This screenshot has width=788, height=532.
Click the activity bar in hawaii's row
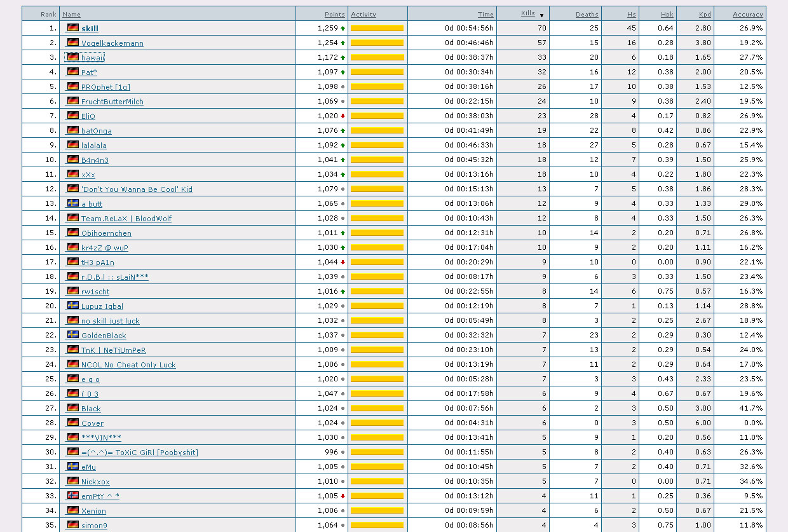point(377,57)
